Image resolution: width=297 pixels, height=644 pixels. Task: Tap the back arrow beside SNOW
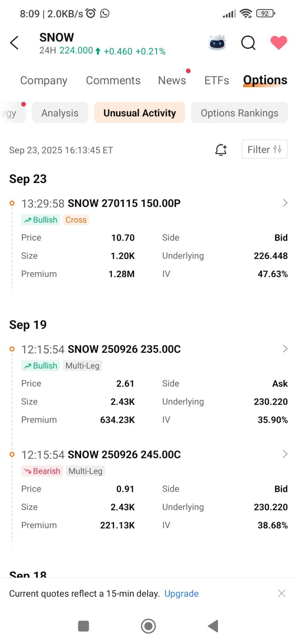coord(14,43)
